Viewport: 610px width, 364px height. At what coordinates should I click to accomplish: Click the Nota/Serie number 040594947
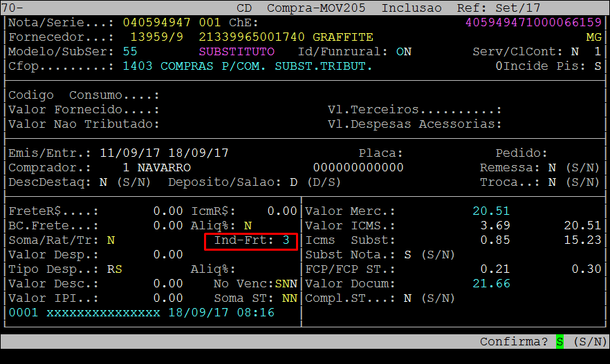pos(156,22)
